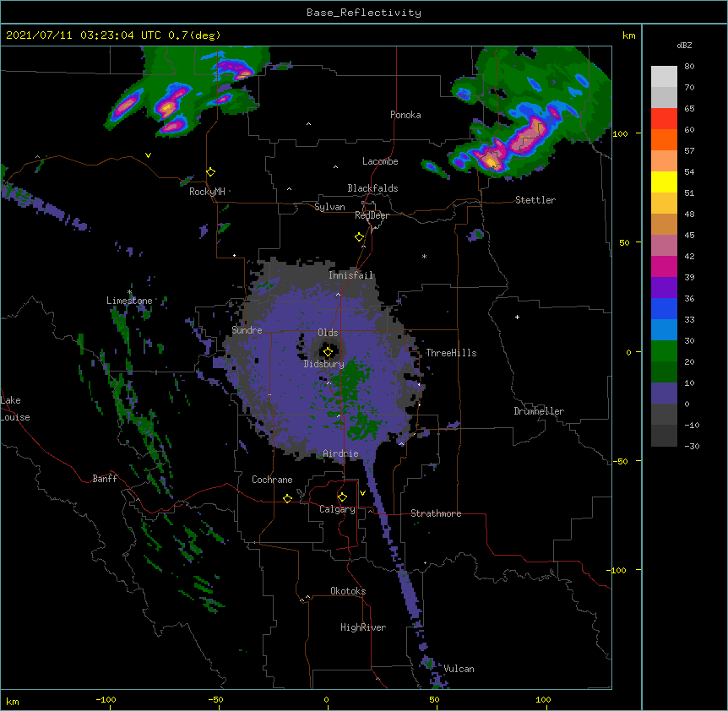The image size is (728, 711).
Task: Click the yellow radar site marker near Olds
Action: [328, 352]
